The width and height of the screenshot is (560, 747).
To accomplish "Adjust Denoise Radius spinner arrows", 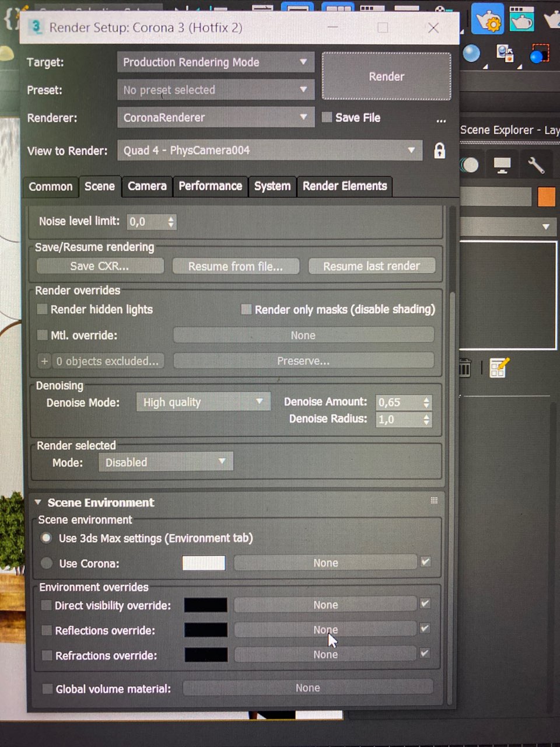I will [x=426, y=419].
